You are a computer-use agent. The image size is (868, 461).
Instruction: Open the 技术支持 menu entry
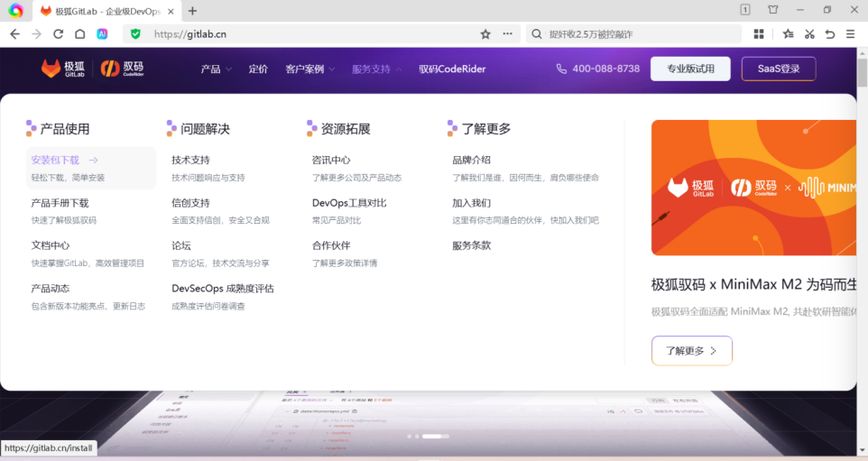pos(191,160)
